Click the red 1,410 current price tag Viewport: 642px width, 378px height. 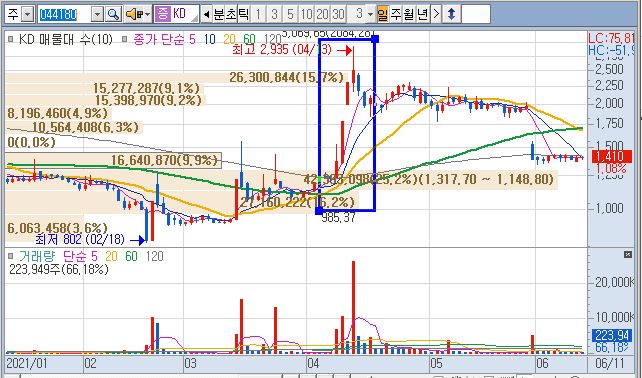[611, 156]
